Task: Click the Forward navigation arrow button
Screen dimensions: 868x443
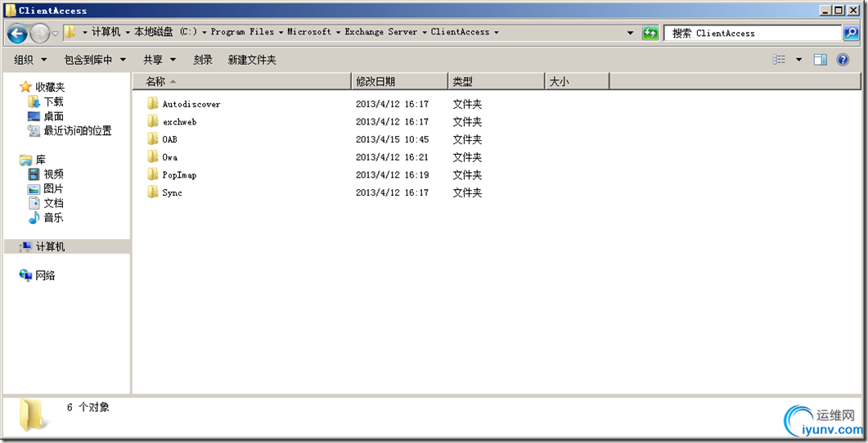Action: coord(39,34)
